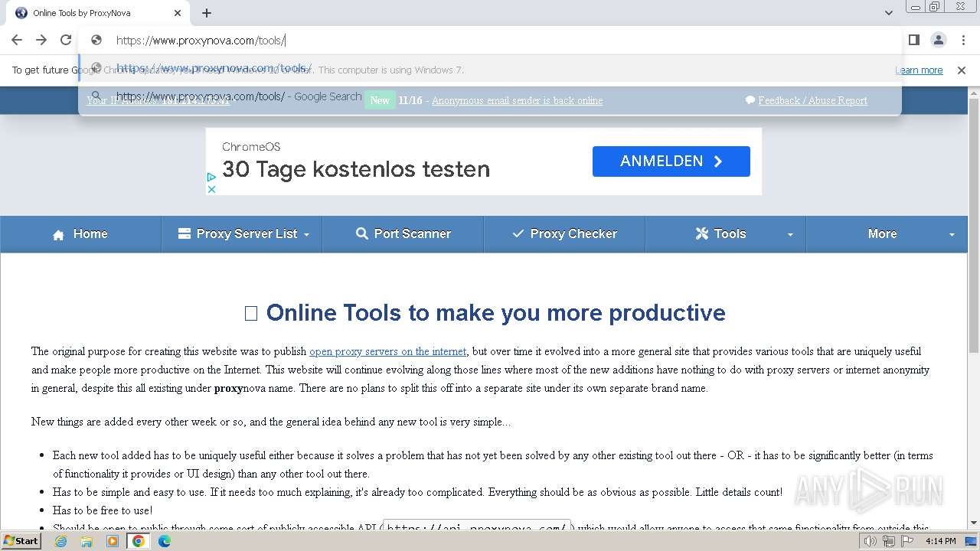Open the media player taskbar icon
Viewport: 980px width, 551px height.
point(113,541)
